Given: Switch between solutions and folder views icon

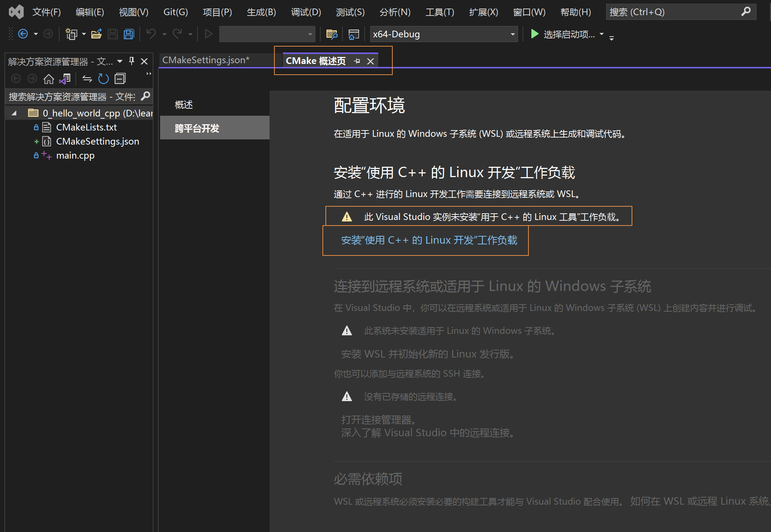Looking at the screenshot, I should coord(65,79).
